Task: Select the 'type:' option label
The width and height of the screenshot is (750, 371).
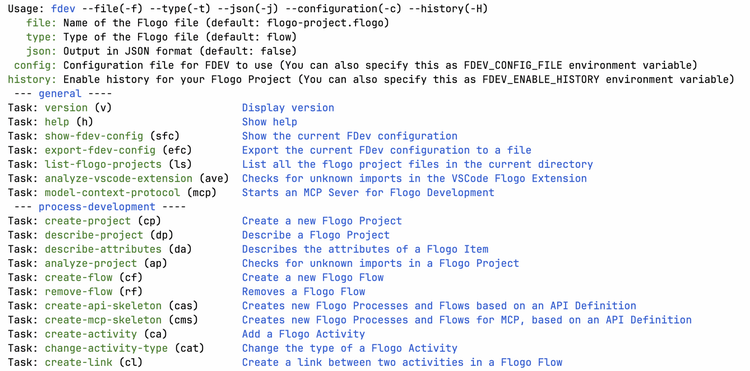Action: 42,37
